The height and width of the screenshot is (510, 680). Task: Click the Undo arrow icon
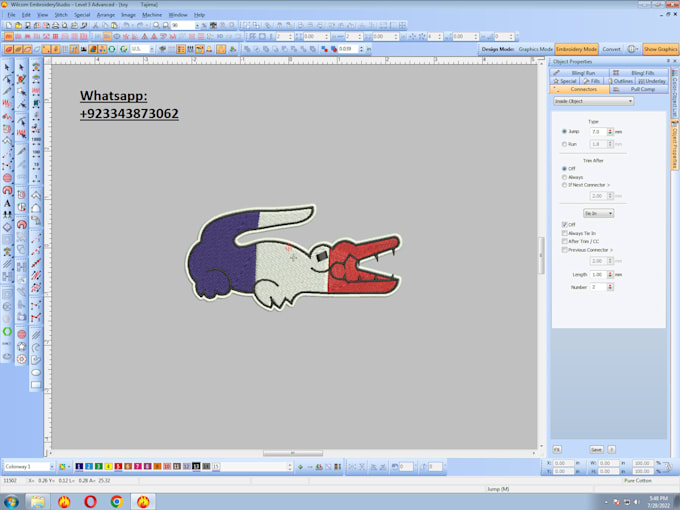coord(126,26)
